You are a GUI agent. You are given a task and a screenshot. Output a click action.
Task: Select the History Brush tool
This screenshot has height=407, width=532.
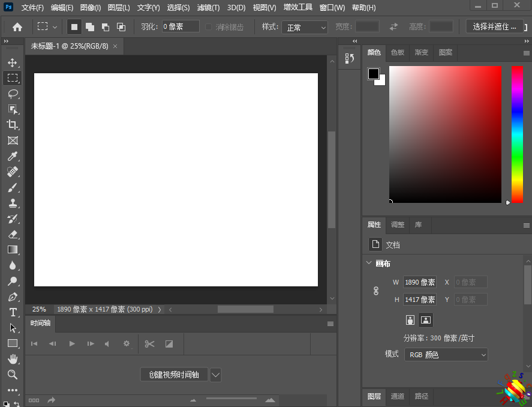coord(13,219)
